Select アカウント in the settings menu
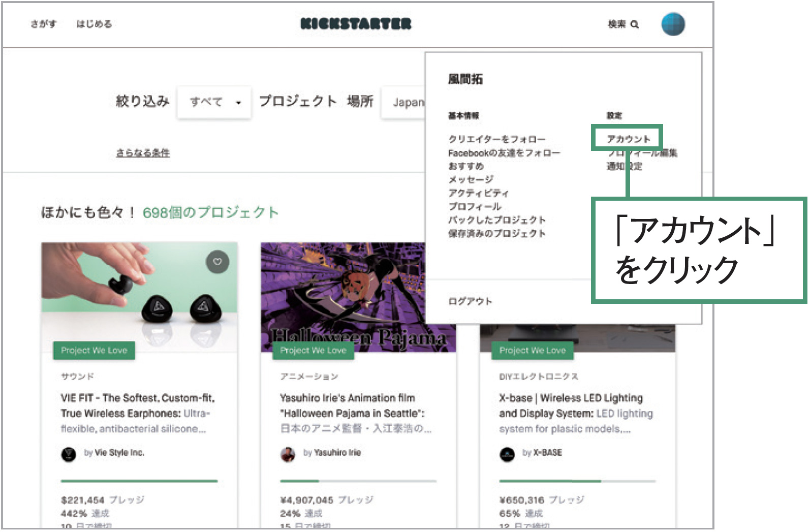Screen dimensions: 811x532 coord(629,139)
